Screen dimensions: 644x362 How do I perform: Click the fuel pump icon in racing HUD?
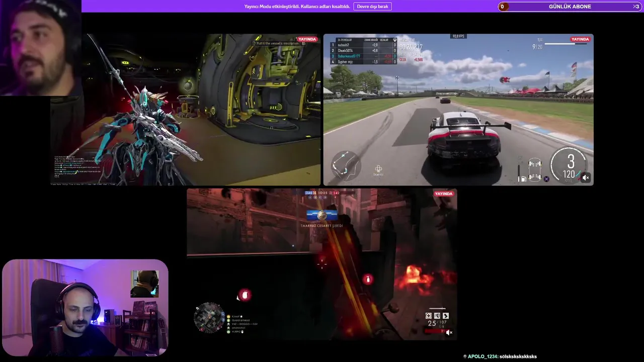click(523, 178)
